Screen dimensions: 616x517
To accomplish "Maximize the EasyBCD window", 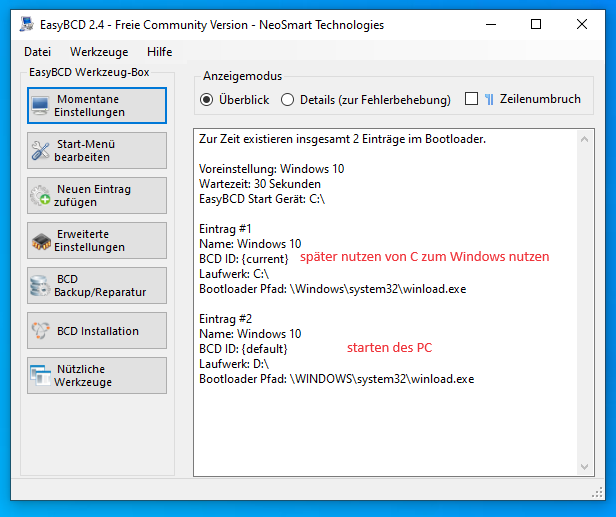I will pyautogui.click(x=536, y=24).
